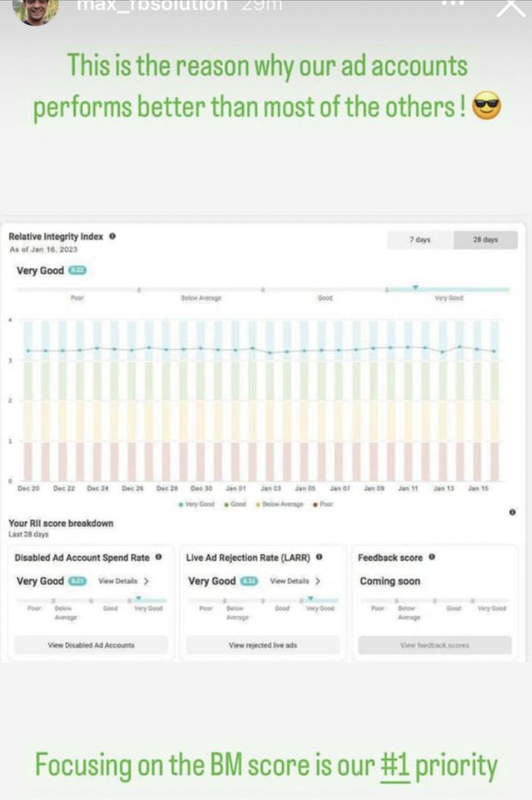Viewport: 532px width, 800px height.
Task: Click the "Last 28 days" subtitle
Action: (27, 535)
